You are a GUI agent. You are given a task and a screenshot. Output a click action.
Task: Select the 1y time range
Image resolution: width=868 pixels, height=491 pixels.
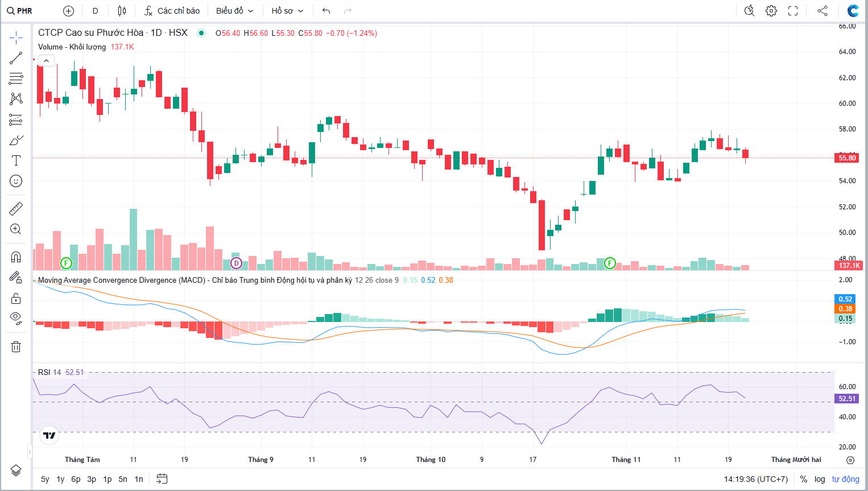(x=60, y=479)
